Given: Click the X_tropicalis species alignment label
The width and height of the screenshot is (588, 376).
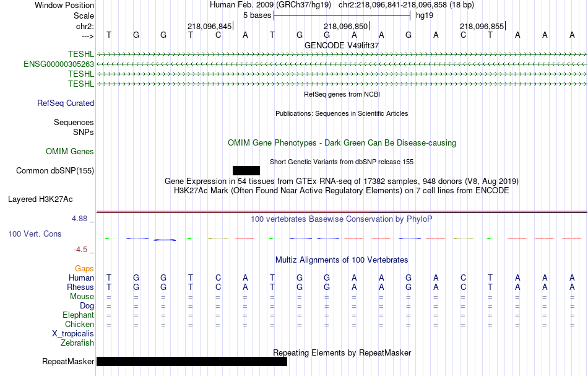Looking at the screenshot, I should click(73, 334).
